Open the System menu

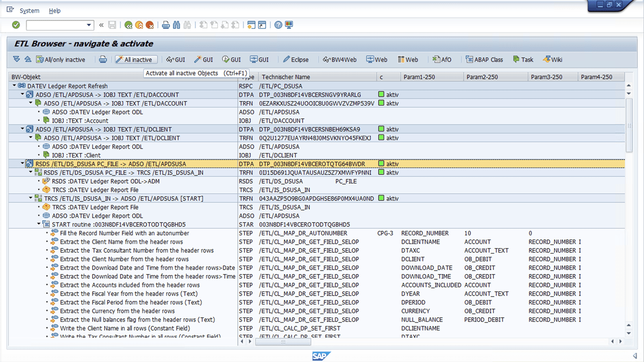(x=29, y=11)
